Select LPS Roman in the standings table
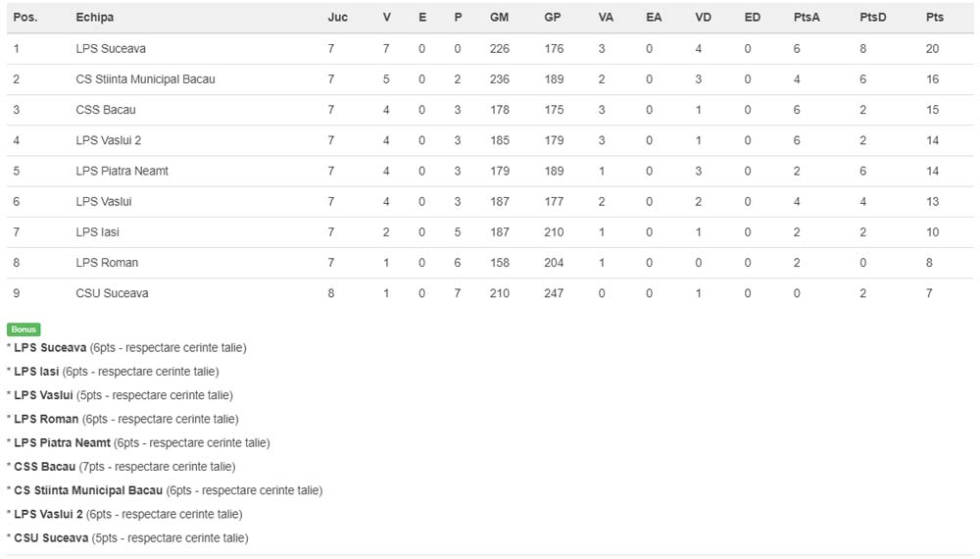 pyautogui.click(x=107, y=263)
